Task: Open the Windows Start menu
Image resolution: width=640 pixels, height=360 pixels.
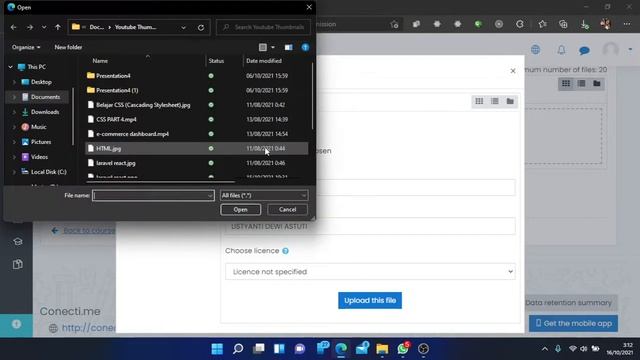Action: coord(217,349)
